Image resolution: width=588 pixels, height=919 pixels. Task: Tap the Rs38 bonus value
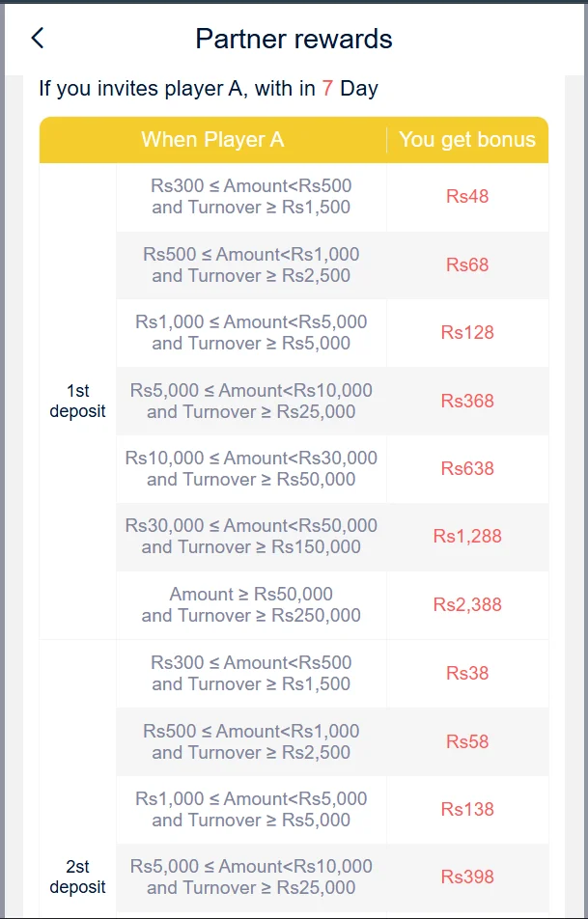tap(467, 674)
